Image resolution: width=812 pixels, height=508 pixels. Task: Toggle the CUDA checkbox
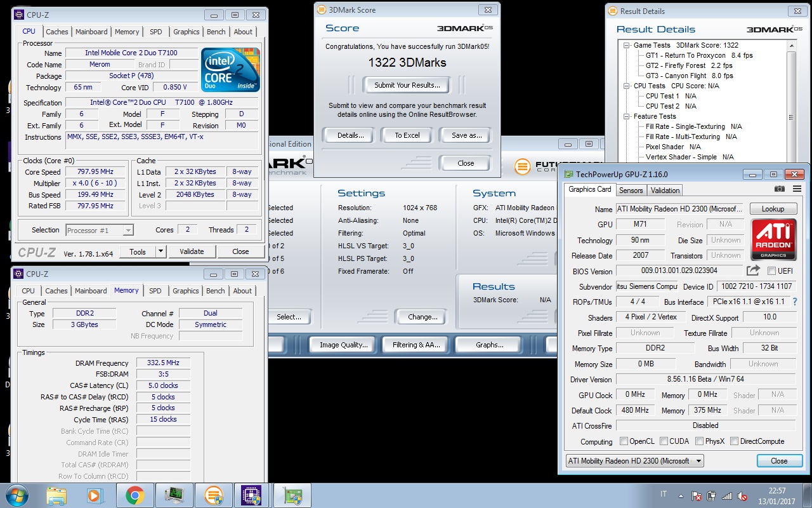664,441
